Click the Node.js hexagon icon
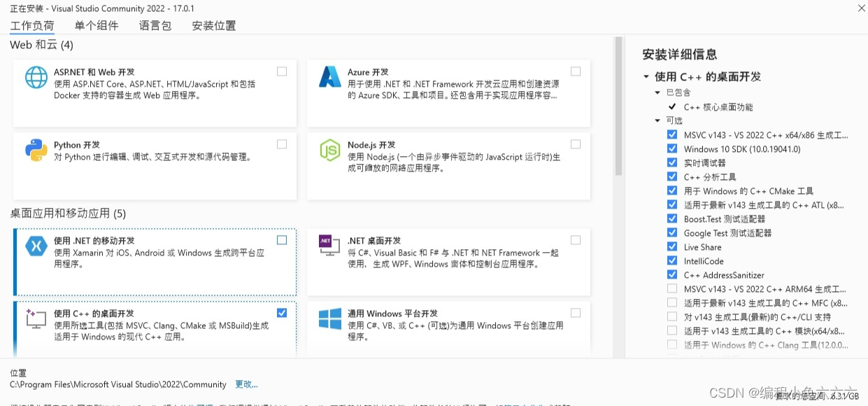This screenshot has height=406, width=868. (329, 150)
